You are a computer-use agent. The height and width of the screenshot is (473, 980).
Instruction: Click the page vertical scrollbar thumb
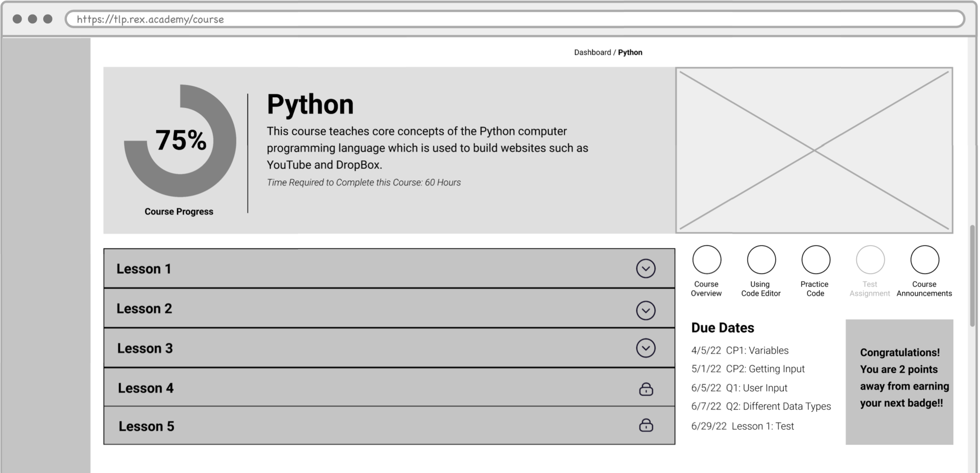click(x=972, y=276)
